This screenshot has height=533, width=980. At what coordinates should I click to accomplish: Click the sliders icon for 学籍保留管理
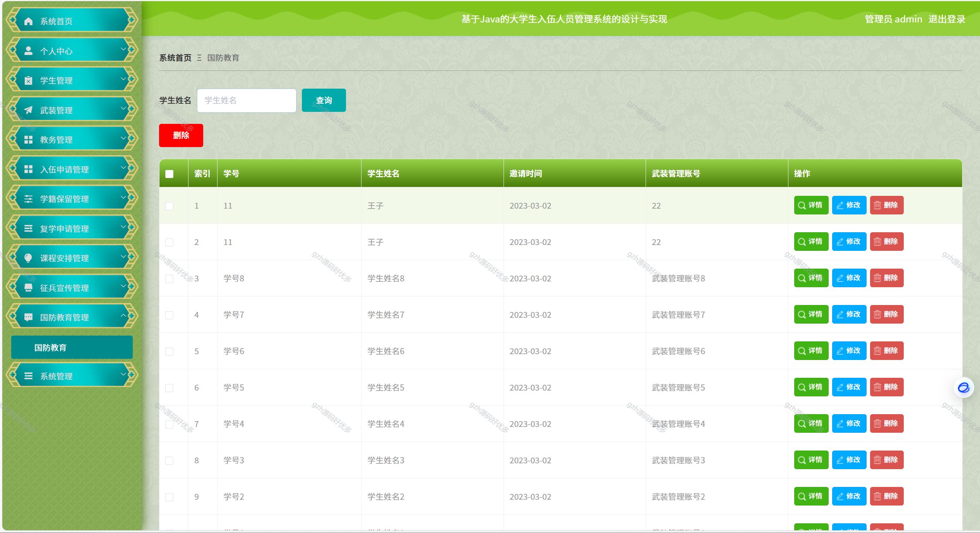[28, 199]
